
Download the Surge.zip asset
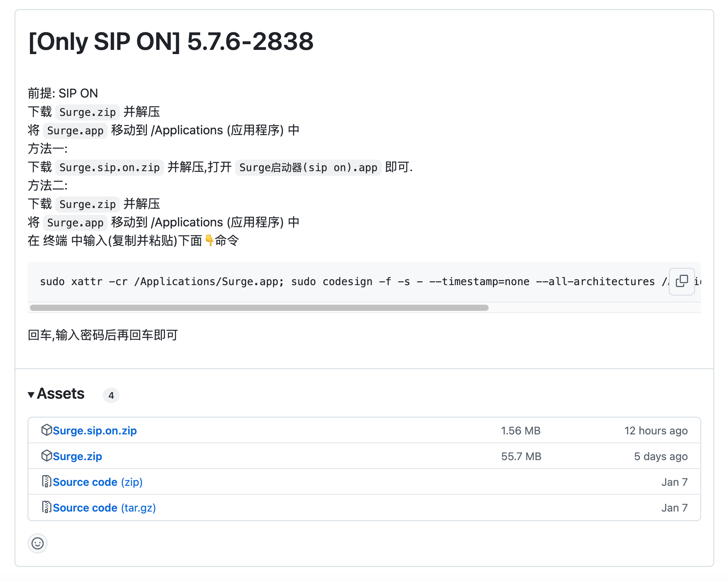pyautogui.click(x=77, y=456)
